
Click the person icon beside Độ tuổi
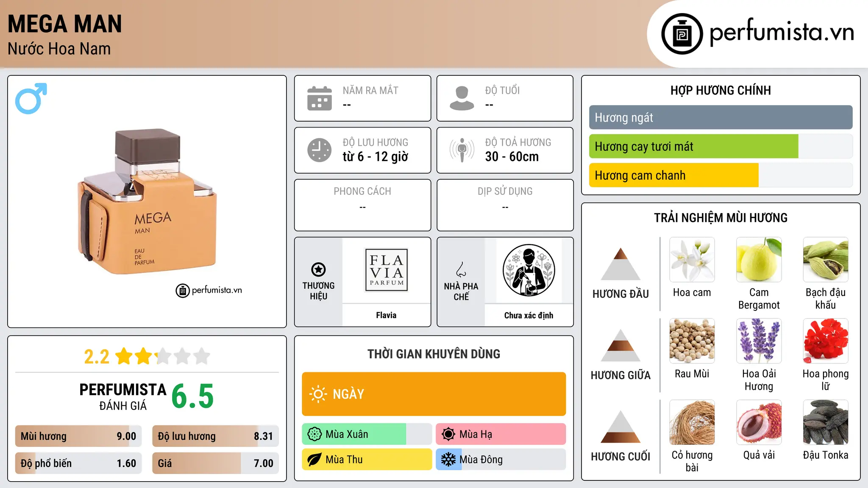462,98
